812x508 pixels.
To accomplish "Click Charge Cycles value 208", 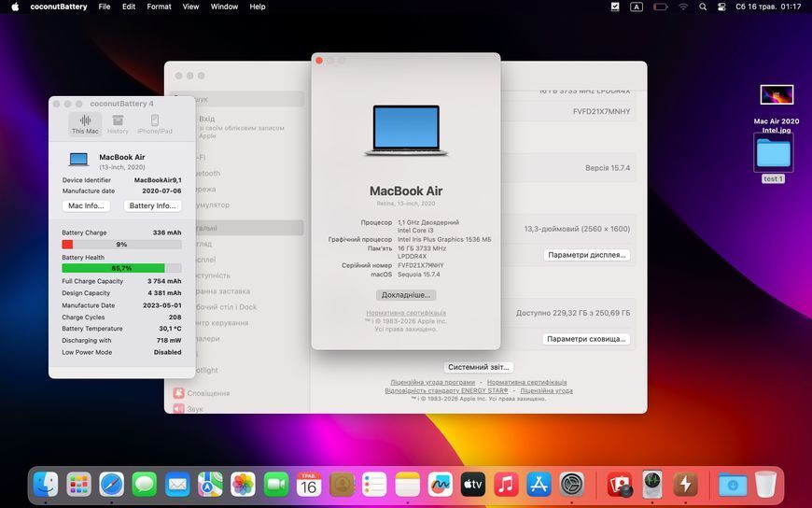I will click(x=175, y=317).
